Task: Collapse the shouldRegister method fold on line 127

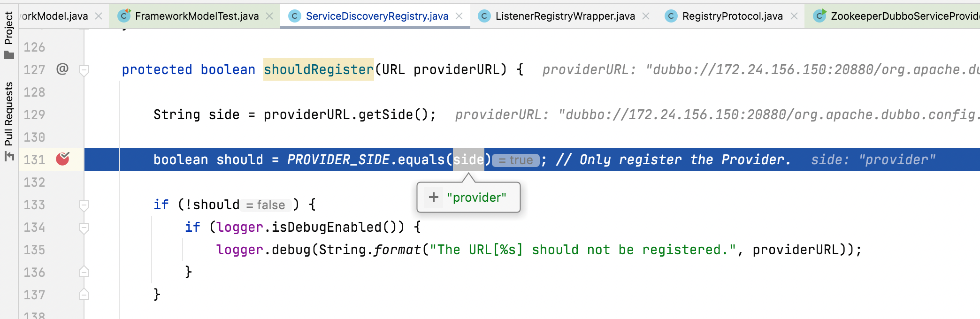Action: [84, 70]
